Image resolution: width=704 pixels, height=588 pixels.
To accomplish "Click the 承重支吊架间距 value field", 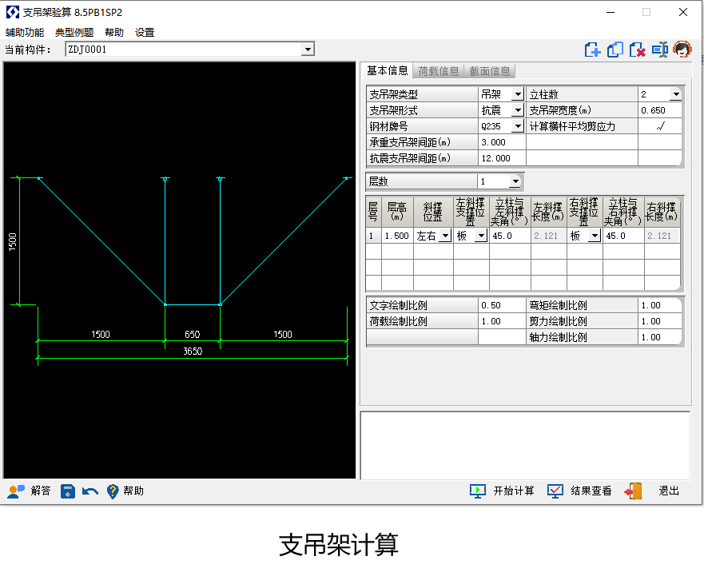I will (501, 142).
